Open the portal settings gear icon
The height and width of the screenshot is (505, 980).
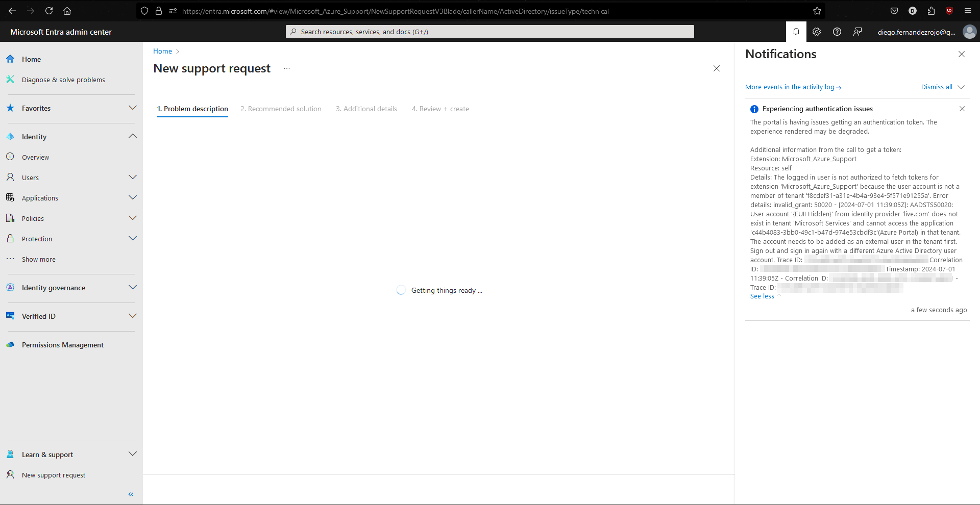click(x=816, y=31)
